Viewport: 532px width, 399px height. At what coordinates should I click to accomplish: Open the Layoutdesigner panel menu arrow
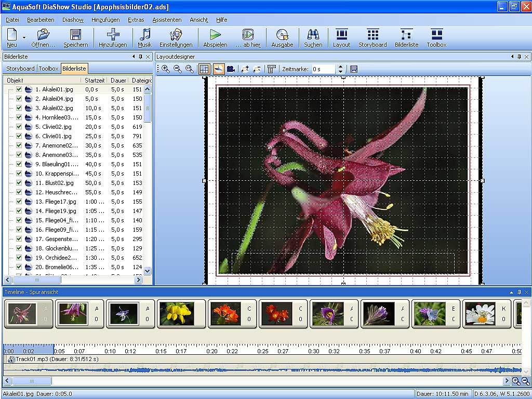click(x=512, y=57)
